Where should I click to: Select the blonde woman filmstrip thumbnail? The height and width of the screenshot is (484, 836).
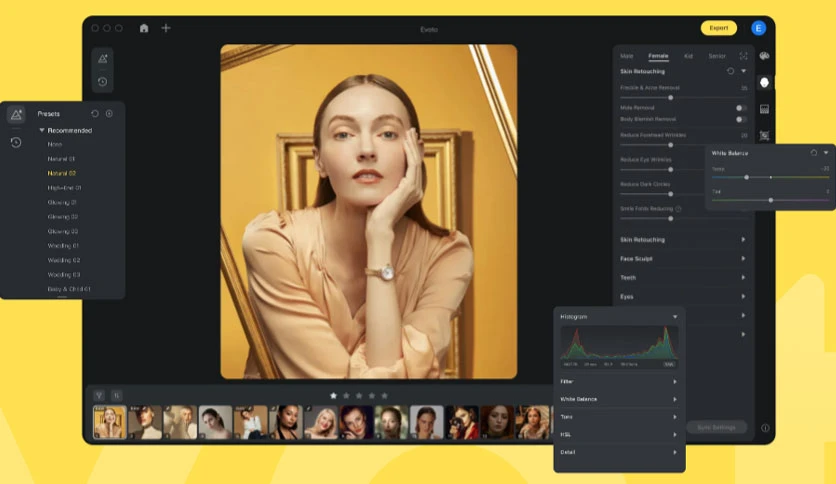click(x=321, y=422)
